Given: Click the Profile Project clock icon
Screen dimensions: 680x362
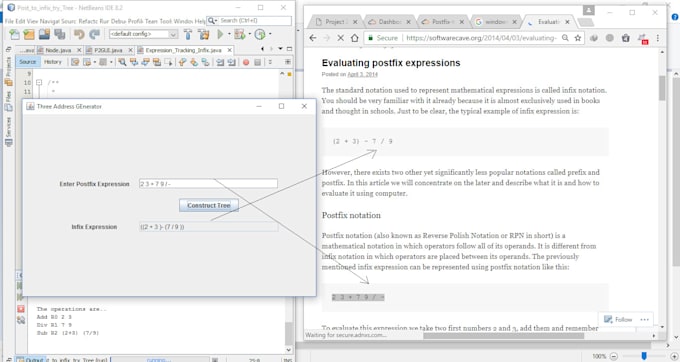Looking at the screenshot, I should coord(260,34).
